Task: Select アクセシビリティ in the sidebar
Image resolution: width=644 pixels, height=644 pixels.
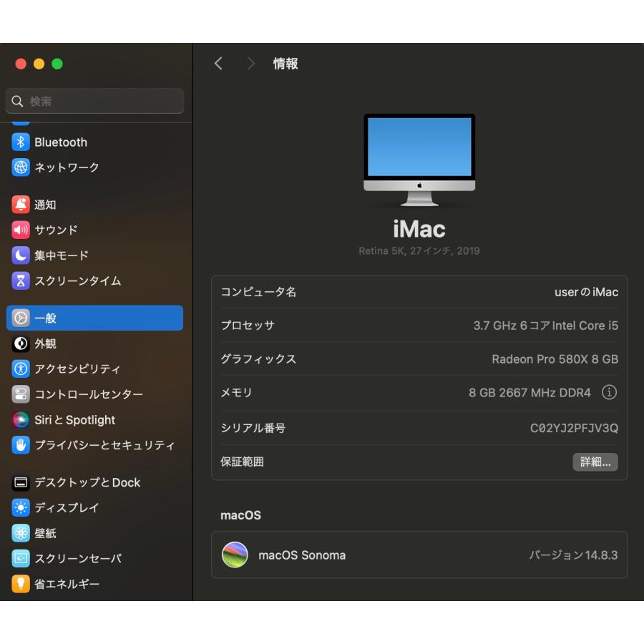Action: click(x=95, y=369)
